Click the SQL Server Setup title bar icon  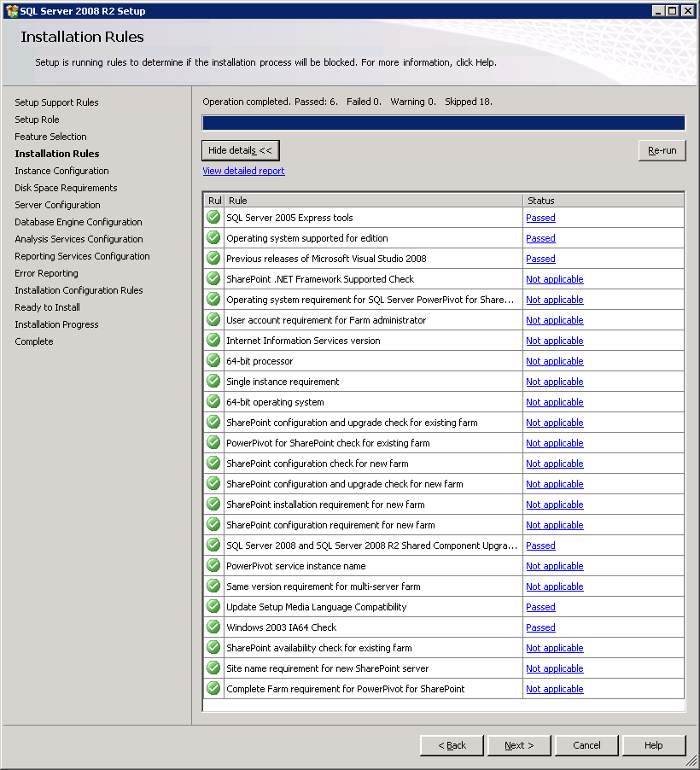point(12,11)
